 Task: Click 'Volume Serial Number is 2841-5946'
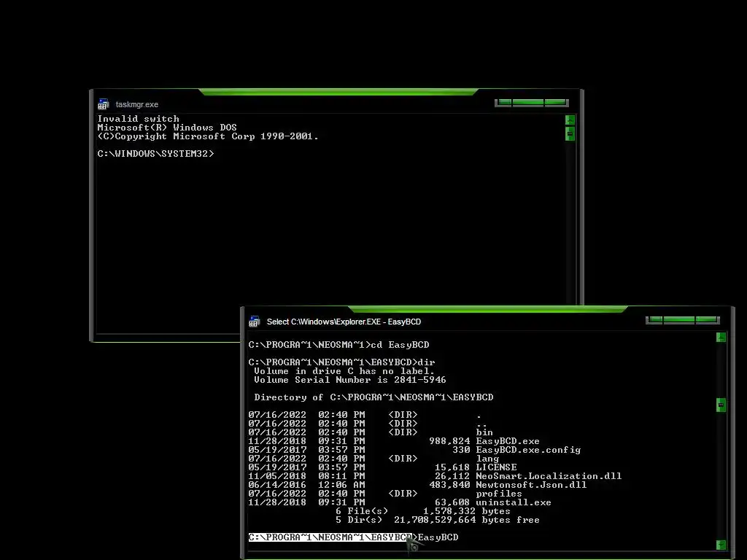(x=350, y=380)
